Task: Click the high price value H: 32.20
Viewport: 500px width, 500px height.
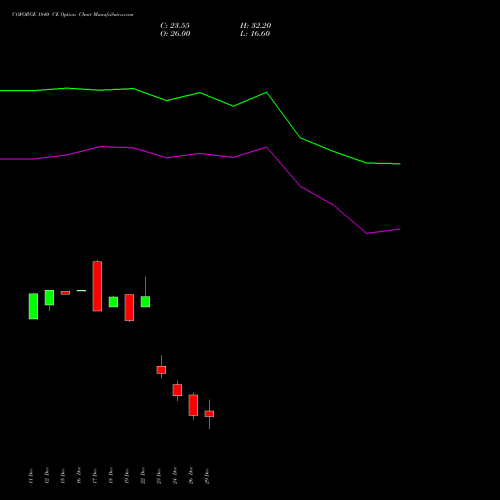Action: 256,26
